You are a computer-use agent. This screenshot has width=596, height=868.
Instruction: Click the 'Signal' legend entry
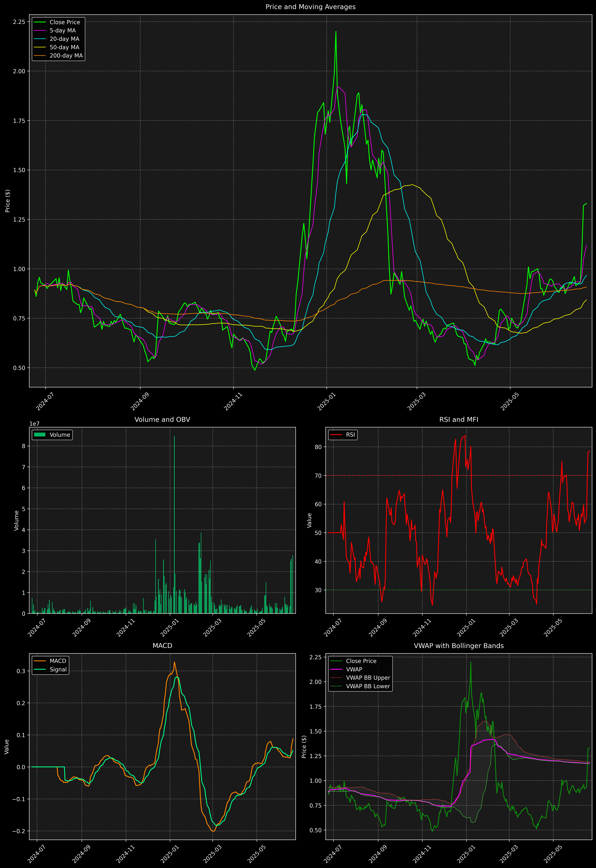pos(58,669)
